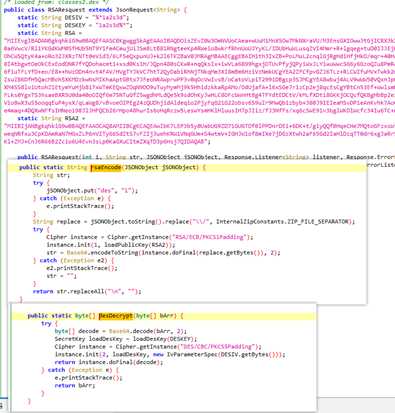
Task: Click the highlighted DesDecrypt method name
Action: tap(116, 316)
